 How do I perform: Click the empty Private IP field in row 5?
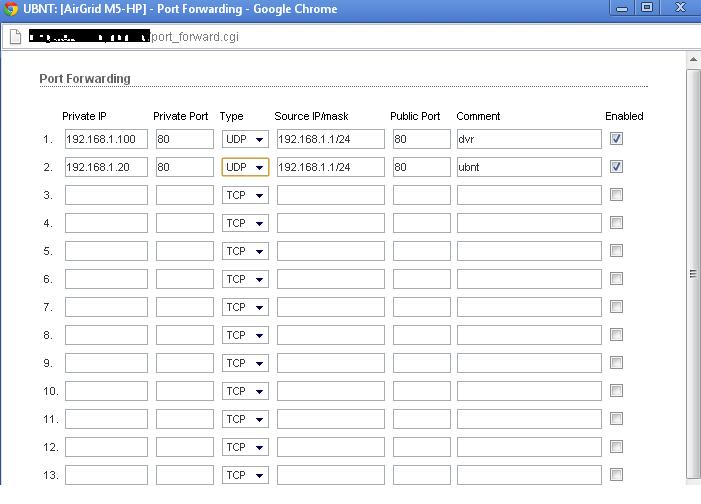106,251
